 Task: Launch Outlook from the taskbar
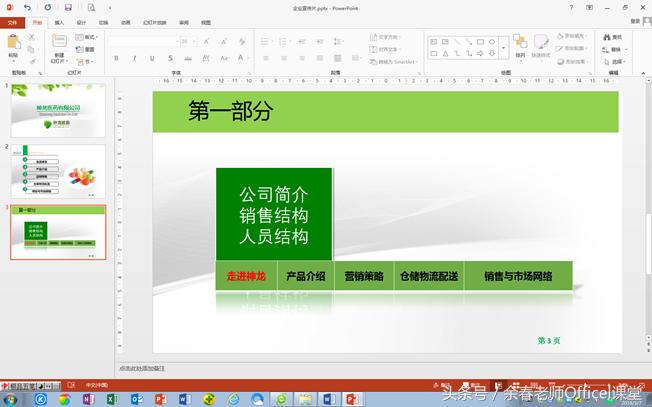point(136,400)
